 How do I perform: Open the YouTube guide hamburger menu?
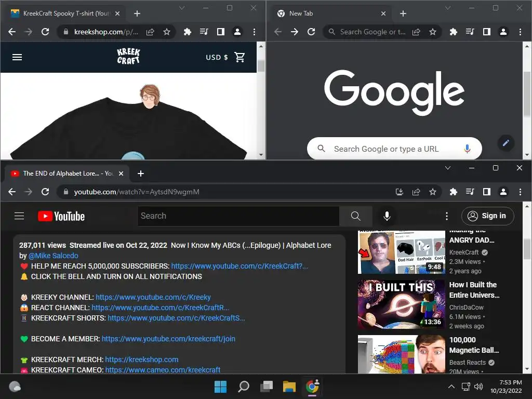(x=19, y=216)
